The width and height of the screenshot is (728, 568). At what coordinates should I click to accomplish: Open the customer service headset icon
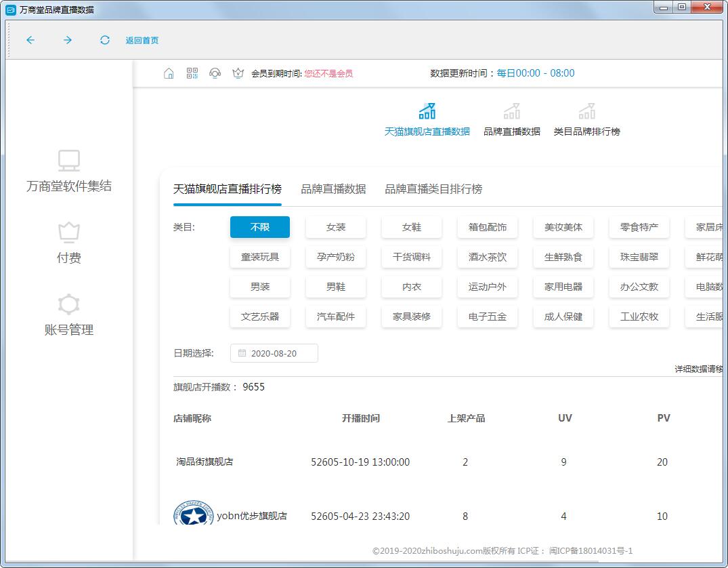tap(215, 73)
